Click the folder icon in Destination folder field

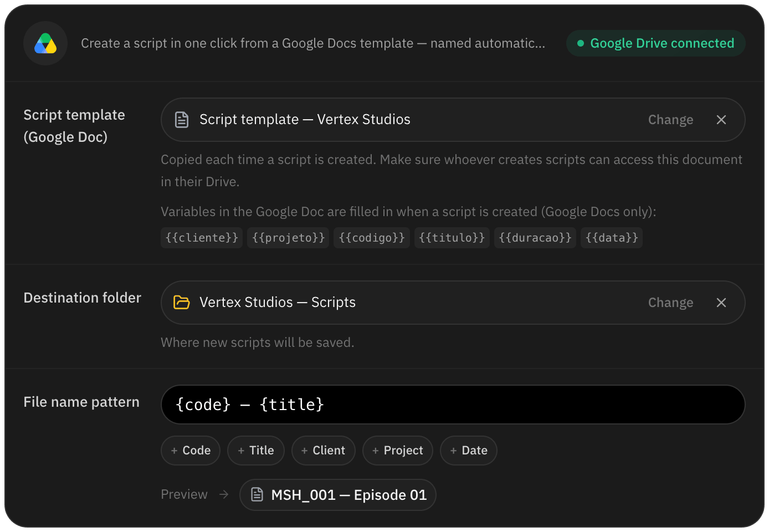point(182,303)
